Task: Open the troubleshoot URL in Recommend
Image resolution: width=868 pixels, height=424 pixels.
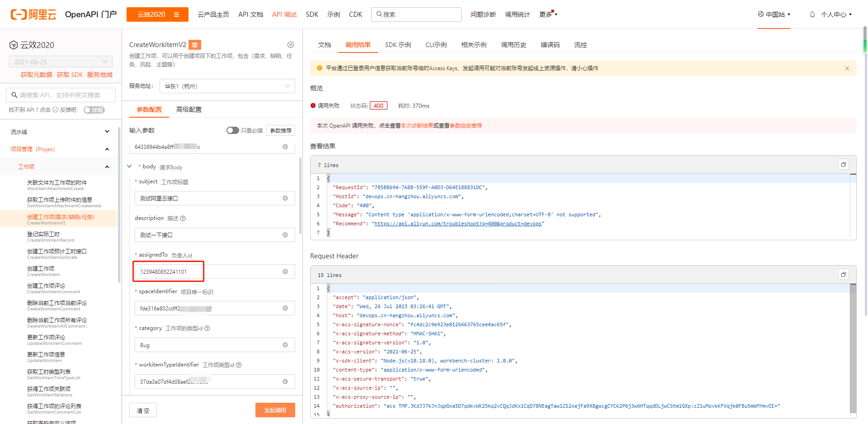Action: [x=458, y=224]
